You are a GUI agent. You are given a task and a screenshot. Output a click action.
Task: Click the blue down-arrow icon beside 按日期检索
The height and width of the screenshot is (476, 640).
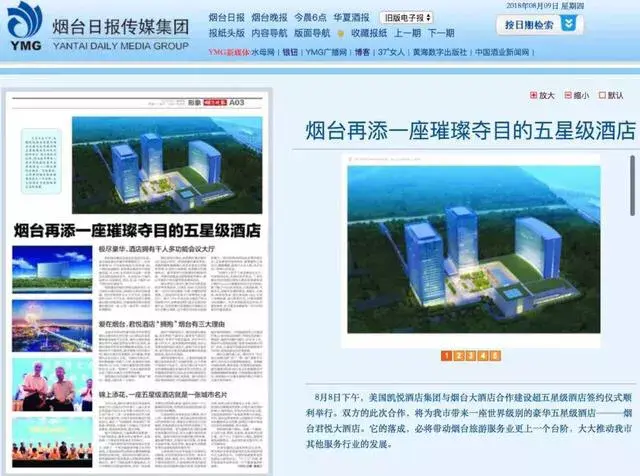(569, 24)
